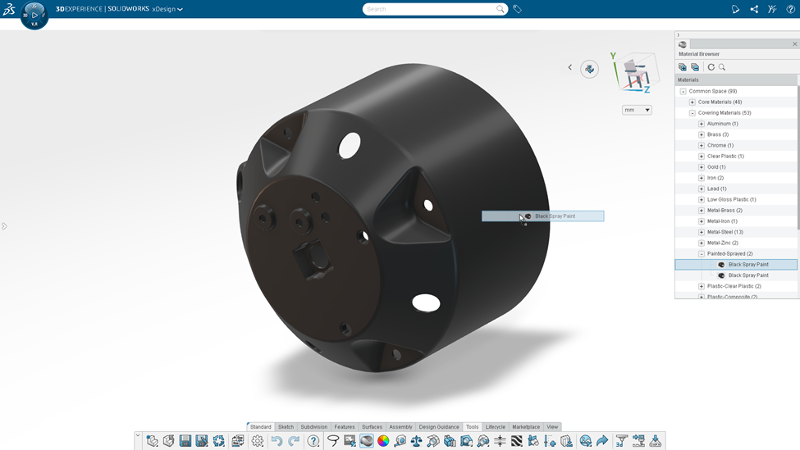Screen dimensions: 800x450
Task: Switch to the Assembly tab
Action: tap(401, 427)
